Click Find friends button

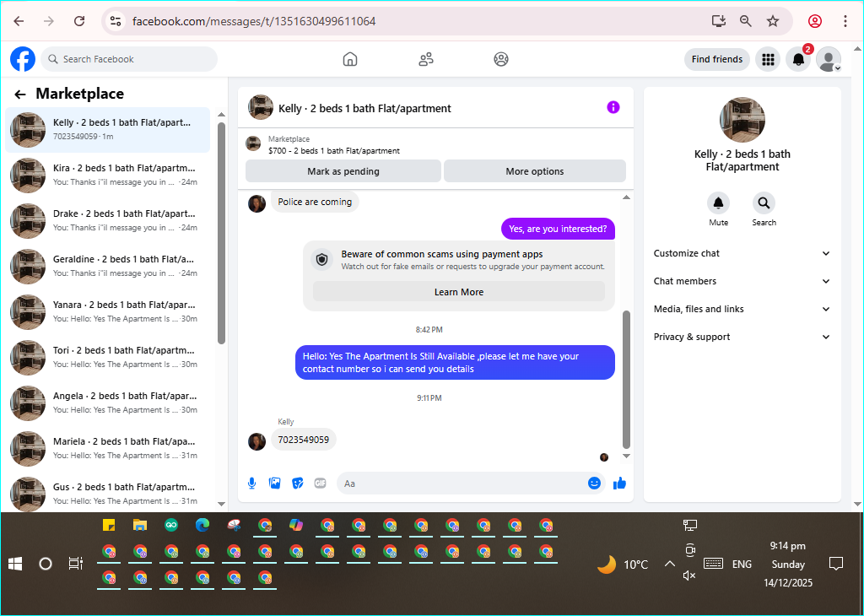click(x=717, y=59)
